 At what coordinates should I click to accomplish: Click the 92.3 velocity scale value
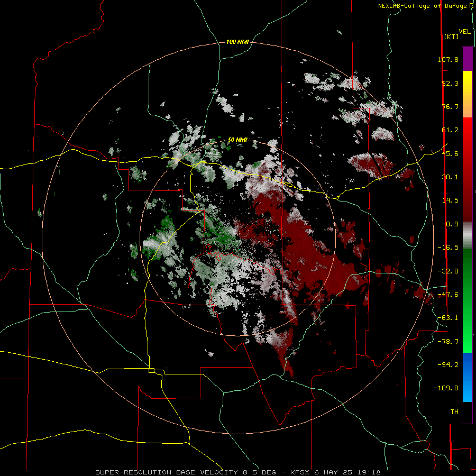[x=450, y=83]
